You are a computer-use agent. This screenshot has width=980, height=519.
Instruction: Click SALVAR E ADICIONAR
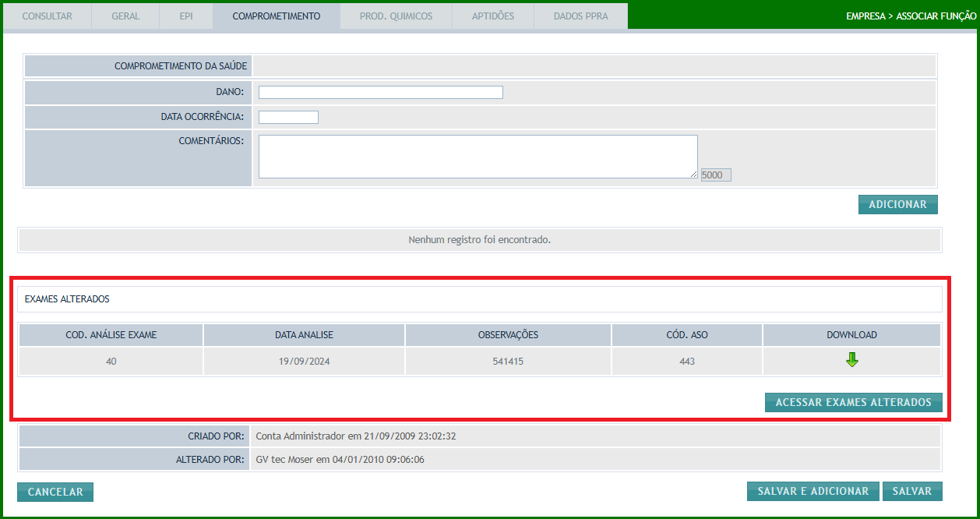tap(813, 491)
